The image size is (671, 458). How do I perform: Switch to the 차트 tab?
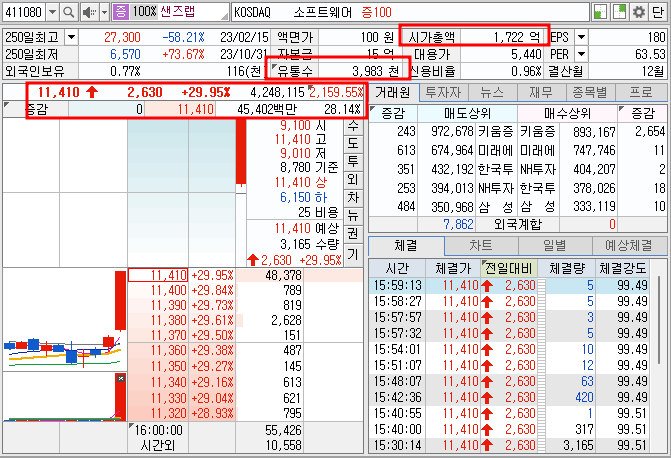[x=481, y=246]
